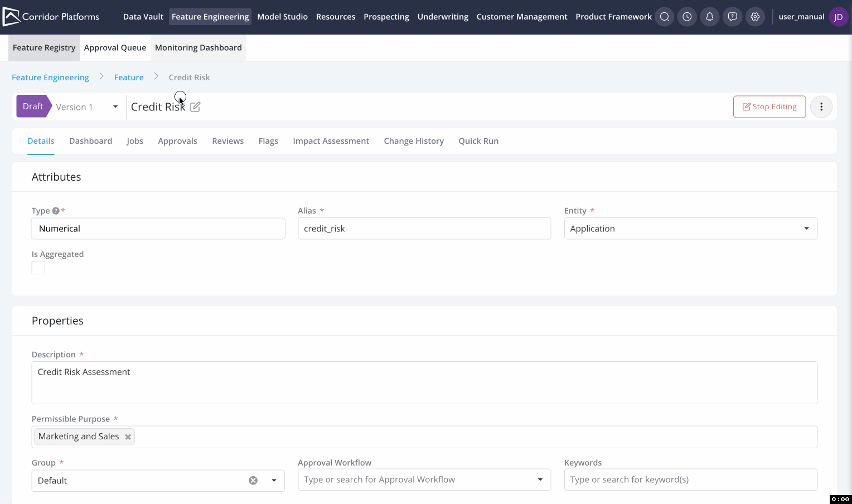Remove the Marketing and Sales tag
This screenshot has width=852, height=504.
(x=128, y=437)
